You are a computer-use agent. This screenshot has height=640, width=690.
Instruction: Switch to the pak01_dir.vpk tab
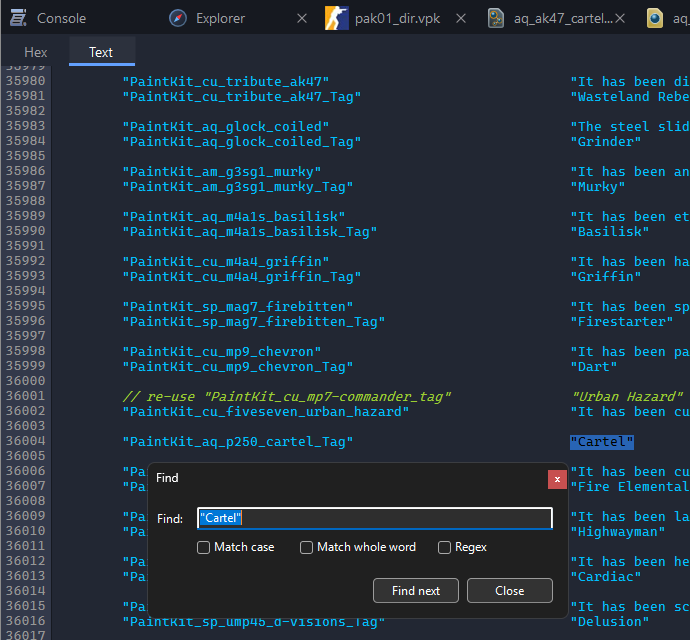click(397, 18)
